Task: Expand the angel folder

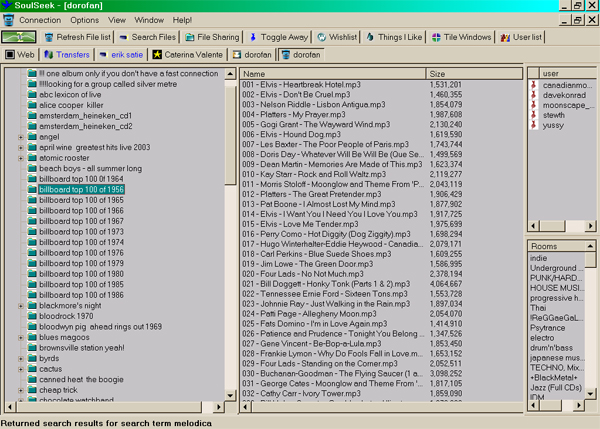Action: pyautogui.click(x=21, y=137)
